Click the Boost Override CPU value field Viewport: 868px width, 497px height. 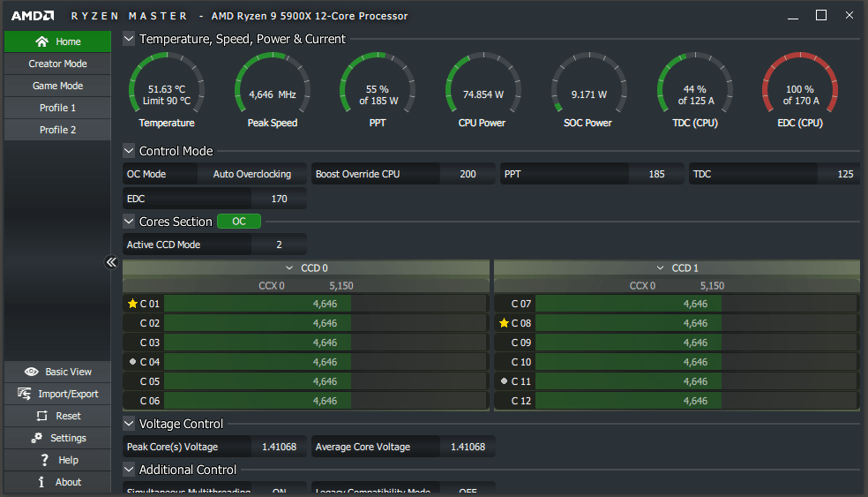[x=468, y=174]
